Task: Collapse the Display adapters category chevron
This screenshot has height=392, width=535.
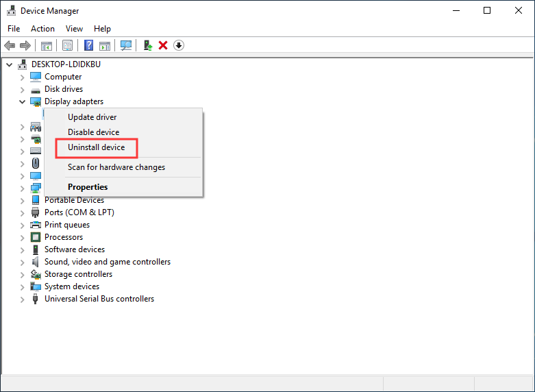Action: point(22,101)
